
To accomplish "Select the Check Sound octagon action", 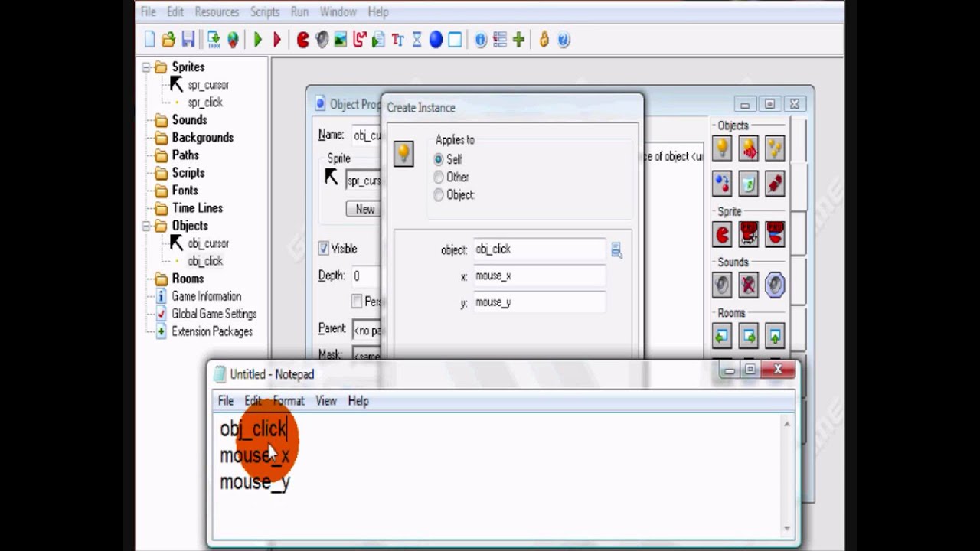I will click(775, 285).
